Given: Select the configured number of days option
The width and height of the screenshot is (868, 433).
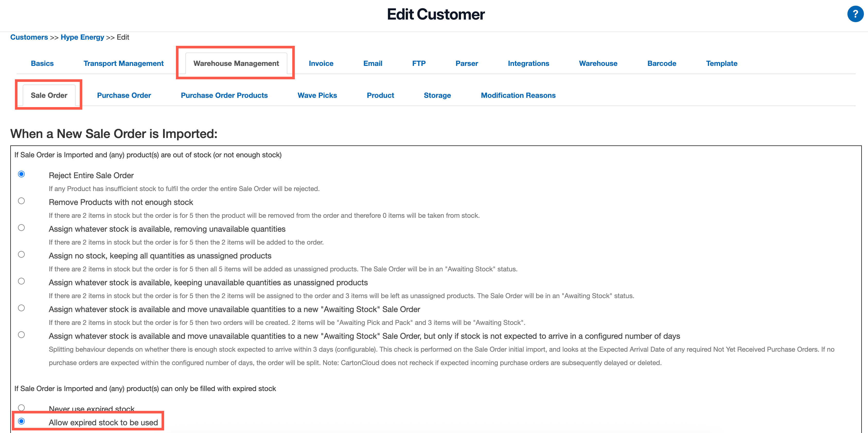Looking at the screenshot, I should pyautogui.click(x=21, y=334).
